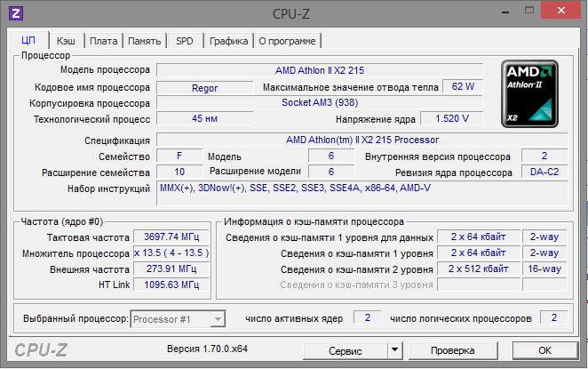This screenshot has height=369, width=588.
Task: Switch to the Кэш tab
Action: (x=66, y=41)
